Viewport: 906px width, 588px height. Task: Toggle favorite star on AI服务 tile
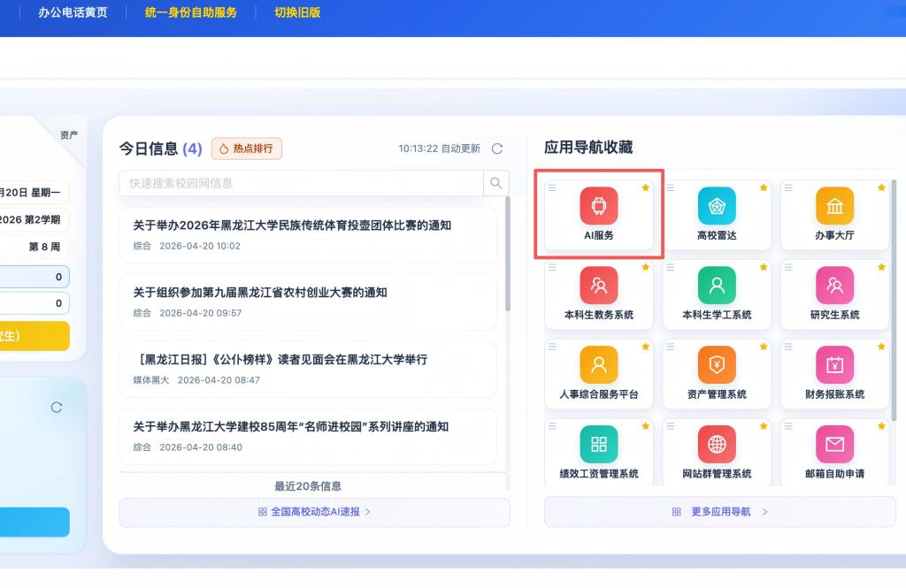(x=646, y=187)
